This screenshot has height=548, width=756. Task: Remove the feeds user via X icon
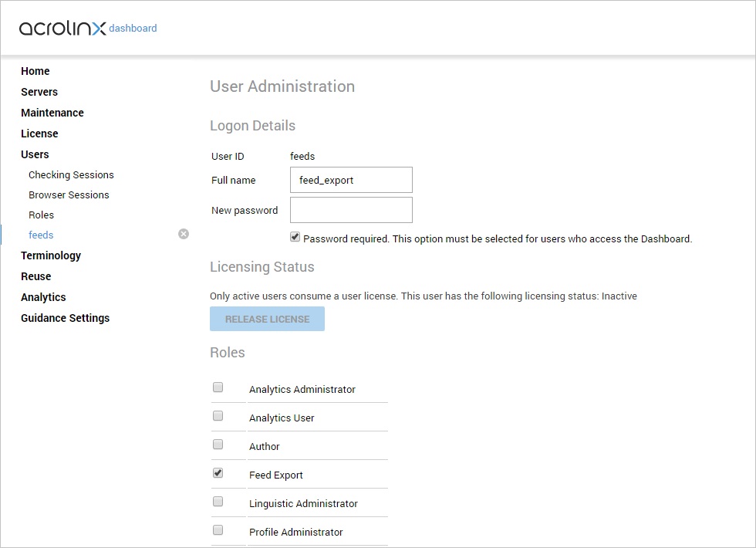point(184,234)
